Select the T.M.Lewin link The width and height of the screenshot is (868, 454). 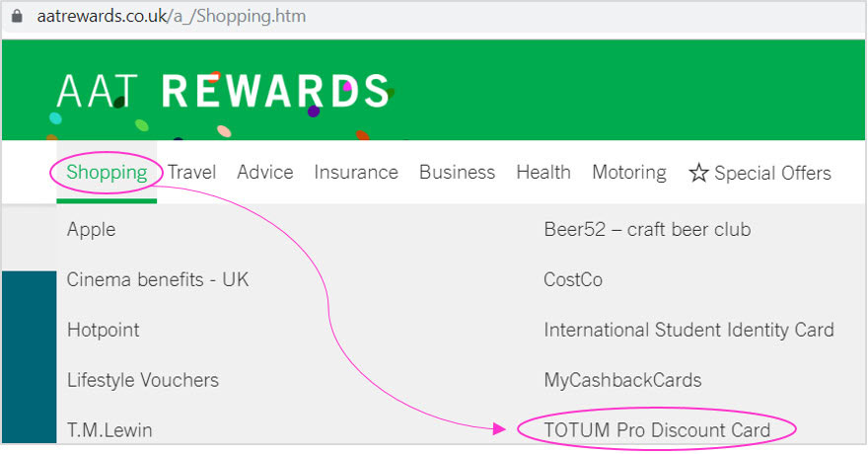[109, 430]
